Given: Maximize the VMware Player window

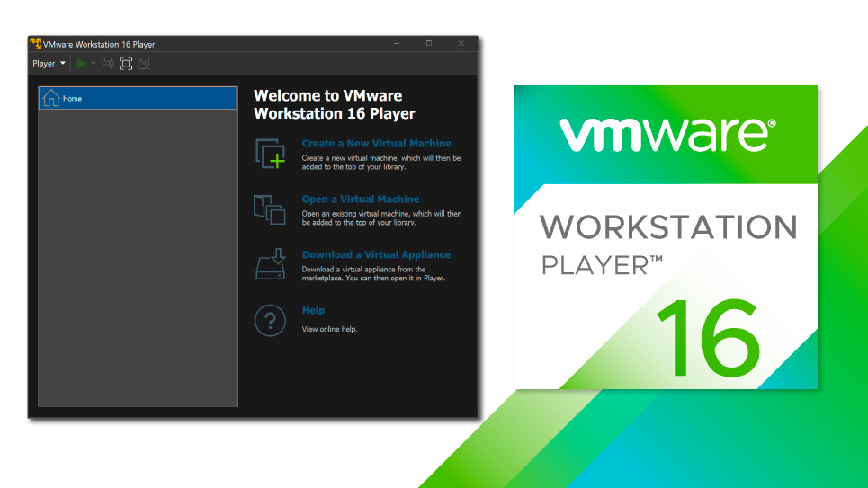Looking at the screenshot, I should (429, 44).
